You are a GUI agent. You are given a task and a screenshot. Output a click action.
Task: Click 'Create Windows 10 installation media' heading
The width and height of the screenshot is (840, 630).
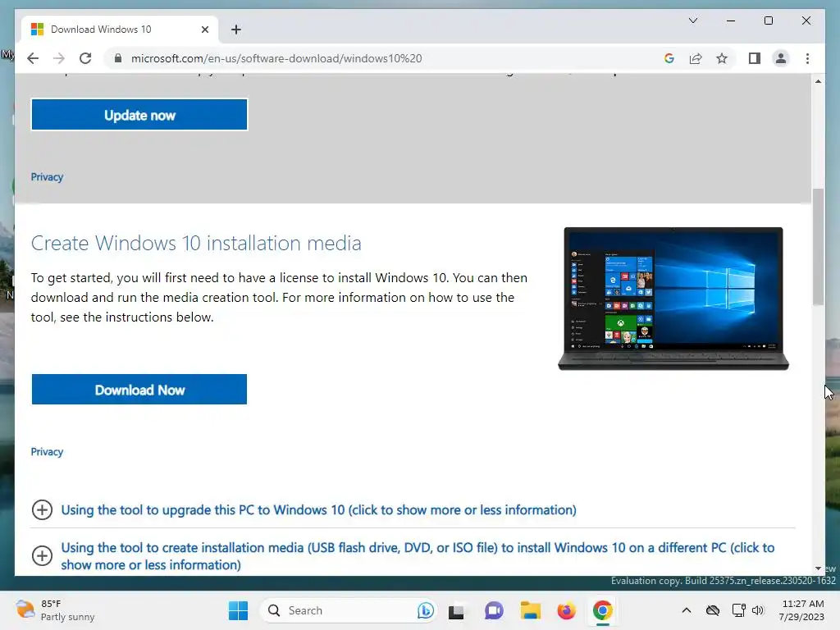pos(196,243)
